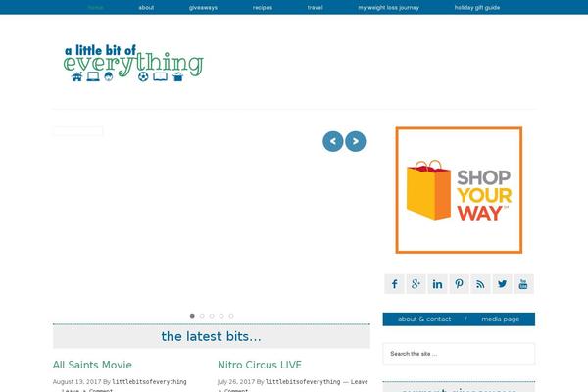Open the LinkedIn social icon
The width and height of the screenshot is (588, 392).
pyautogui.click(x=437, y=284)
